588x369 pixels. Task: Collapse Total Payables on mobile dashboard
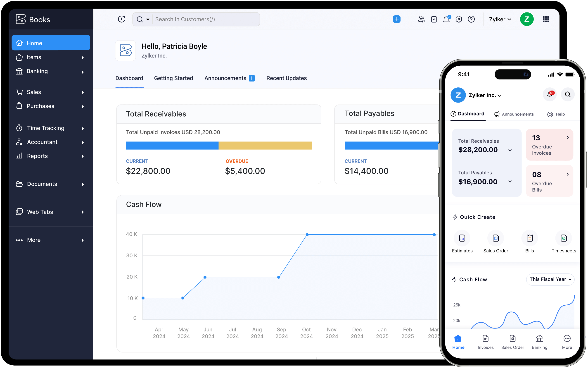510,182
